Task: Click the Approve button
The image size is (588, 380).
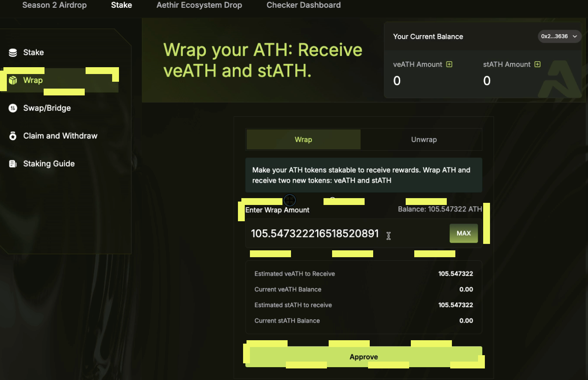Action: pos(363,356)
